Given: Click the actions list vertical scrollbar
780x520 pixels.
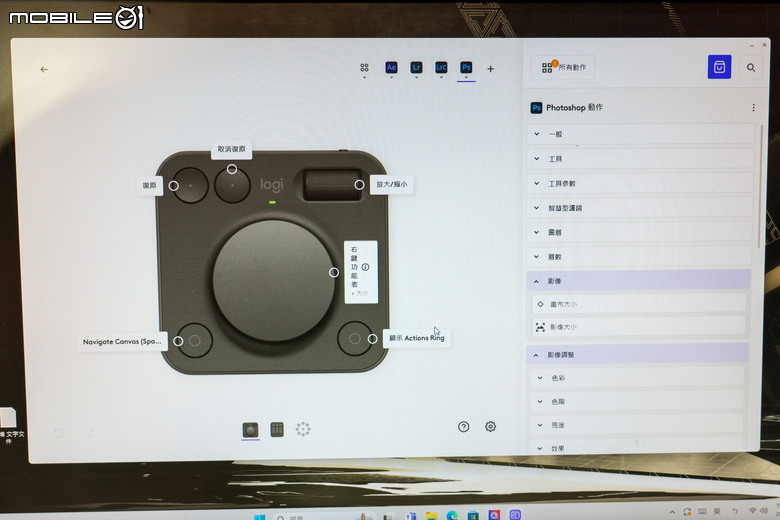Looking at the screenshot, I should (x=760, y=185).
